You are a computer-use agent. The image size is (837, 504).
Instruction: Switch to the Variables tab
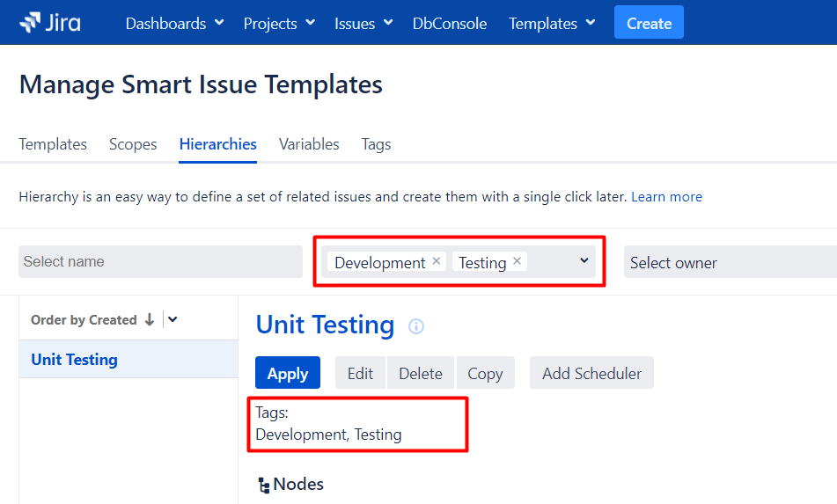[309, 144]
